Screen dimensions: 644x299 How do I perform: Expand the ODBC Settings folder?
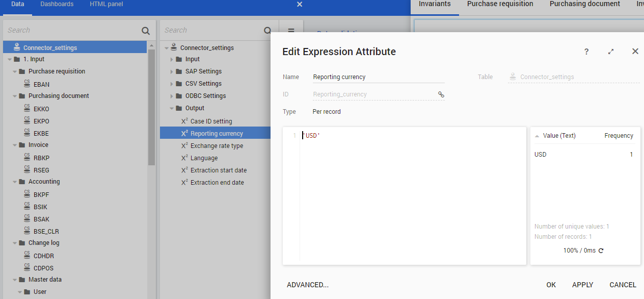coord(172,96)
